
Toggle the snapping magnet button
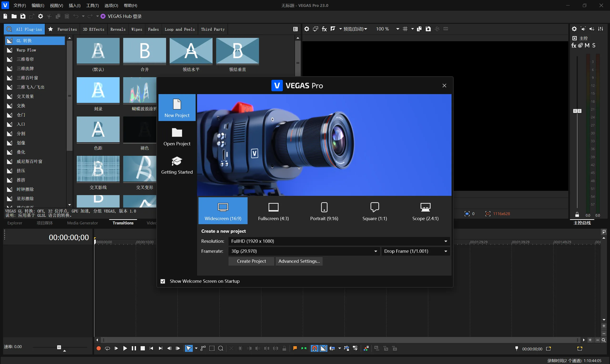[x=314, y=348]
